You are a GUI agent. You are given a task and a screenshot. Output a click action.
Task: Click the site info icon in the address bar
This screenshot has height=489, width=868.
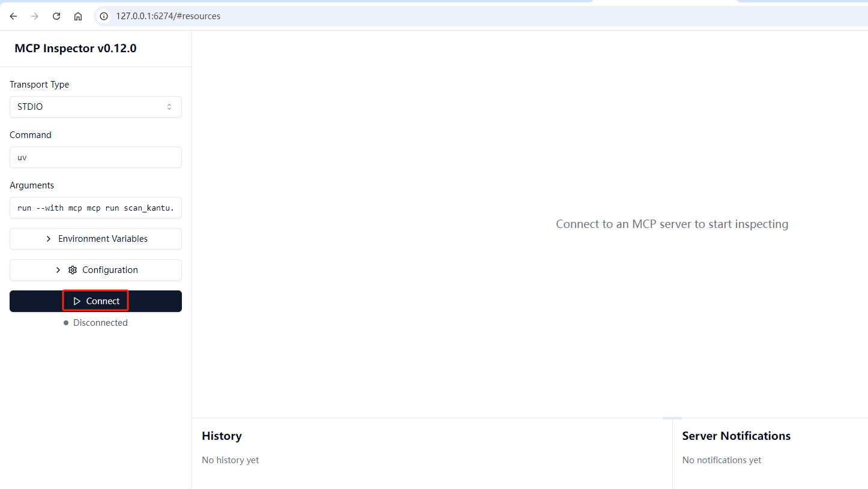click(104, 16)
